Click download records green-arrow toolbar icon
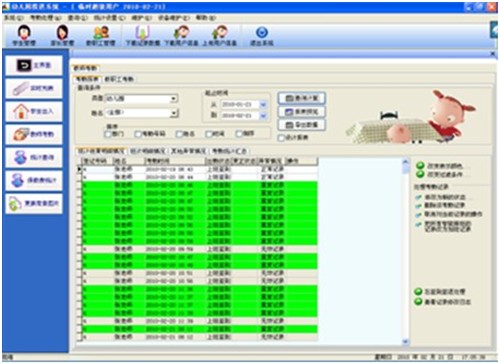 click(x=142, y=33)
